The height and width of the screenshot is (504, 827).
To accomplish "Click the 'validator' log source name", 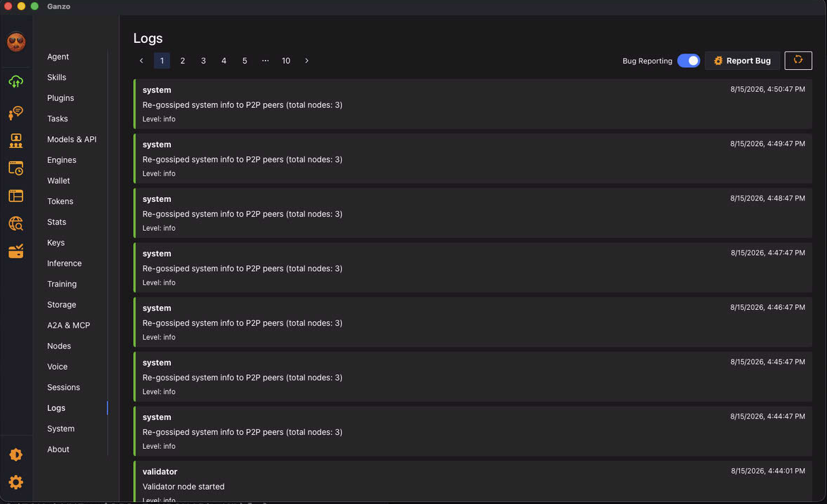I will 160,472.
